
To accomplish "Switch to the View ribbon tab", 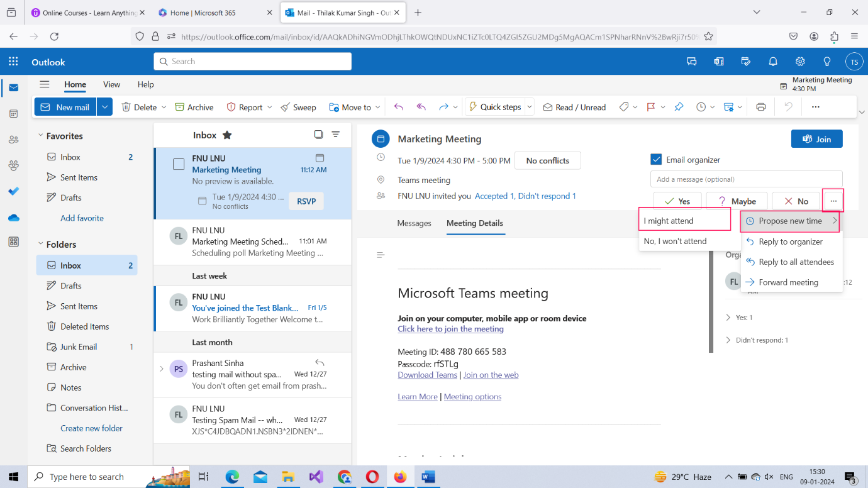I will click(x=111, y=84).
